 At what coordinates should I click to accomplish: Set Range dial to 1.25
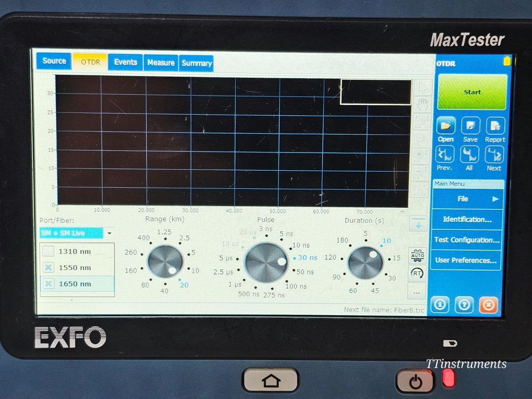coord(164,232)
